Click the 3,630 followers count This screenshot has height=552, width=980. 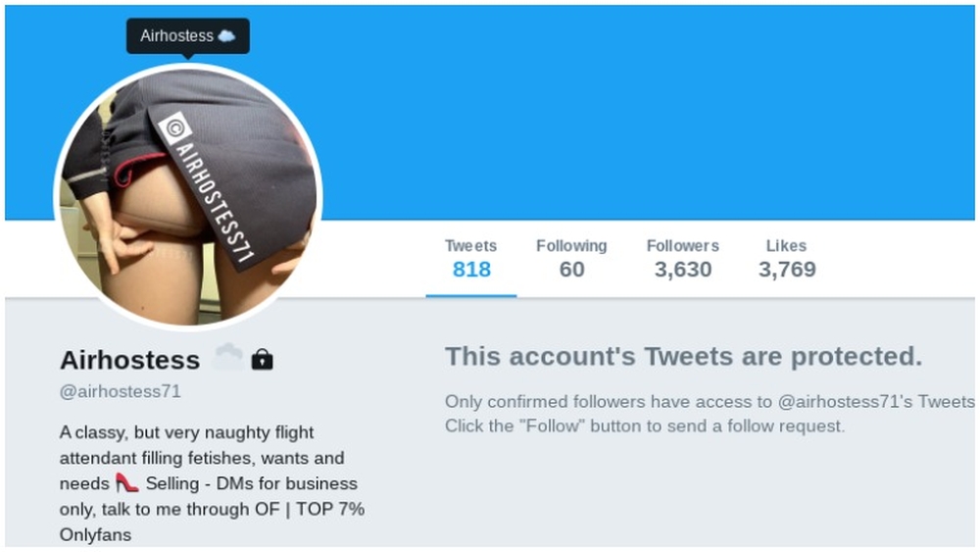(682, 270)
